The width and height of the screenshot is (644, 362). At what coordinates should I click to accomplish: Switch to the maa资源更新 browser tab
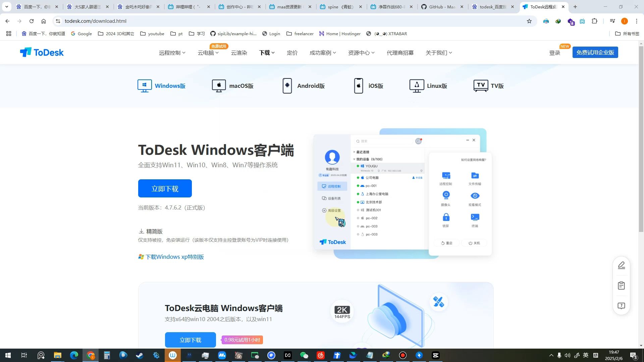point(290,7)
